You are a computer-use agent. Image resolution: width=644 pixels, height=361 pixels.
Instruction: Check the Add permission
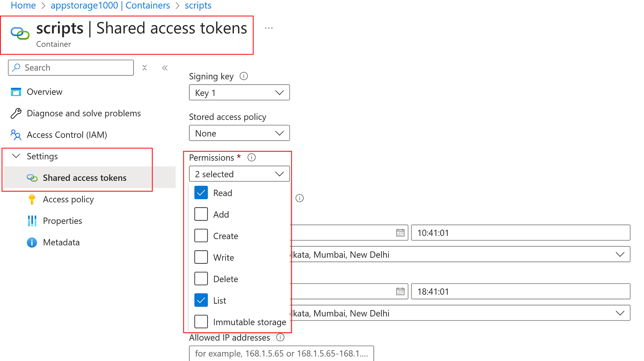pyautogui.click(x=201, y=214)
